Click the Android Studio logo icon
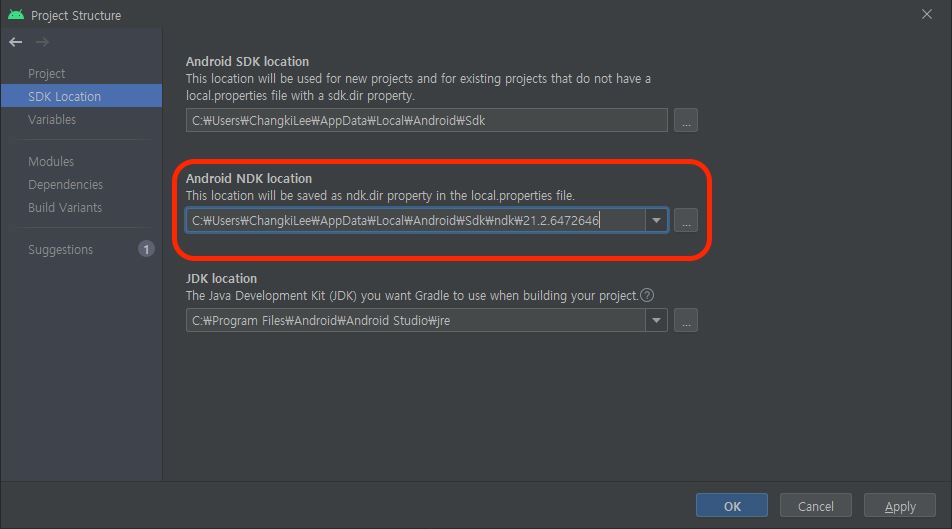 (16, 15)
